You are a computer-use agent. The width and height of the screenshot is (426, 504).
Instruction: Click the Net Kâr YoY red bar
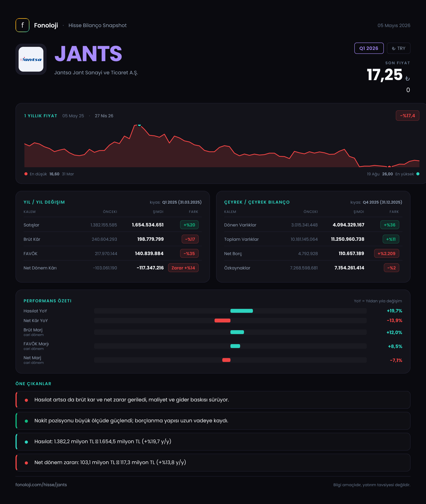pos(222,321)
